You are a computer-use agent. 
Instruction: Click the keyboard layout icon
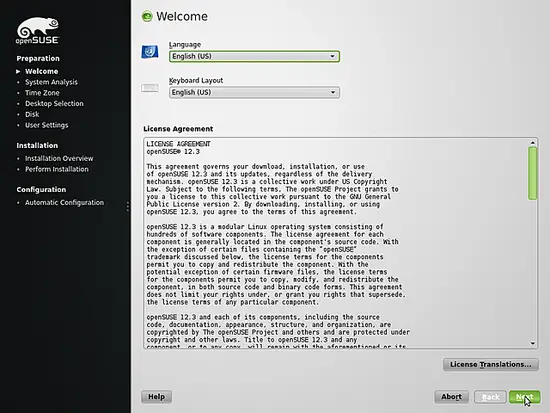pos(150,88)
